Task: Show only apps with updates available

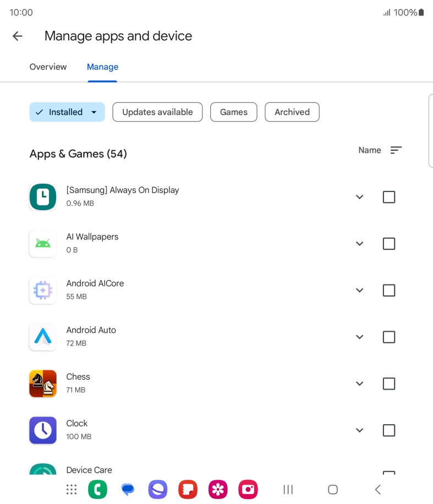Action: [x=157, y=112]
